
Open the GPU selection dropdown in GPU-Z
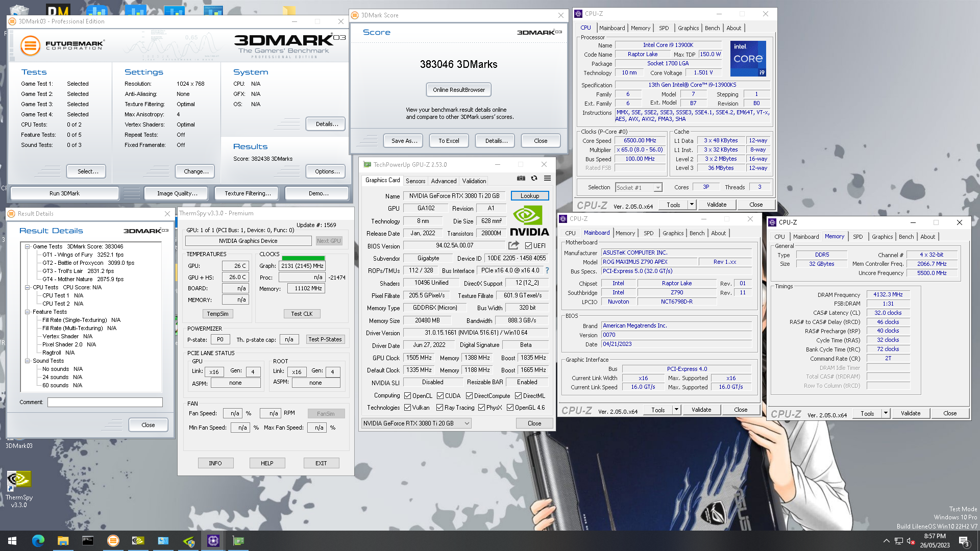tap(415, 423)
